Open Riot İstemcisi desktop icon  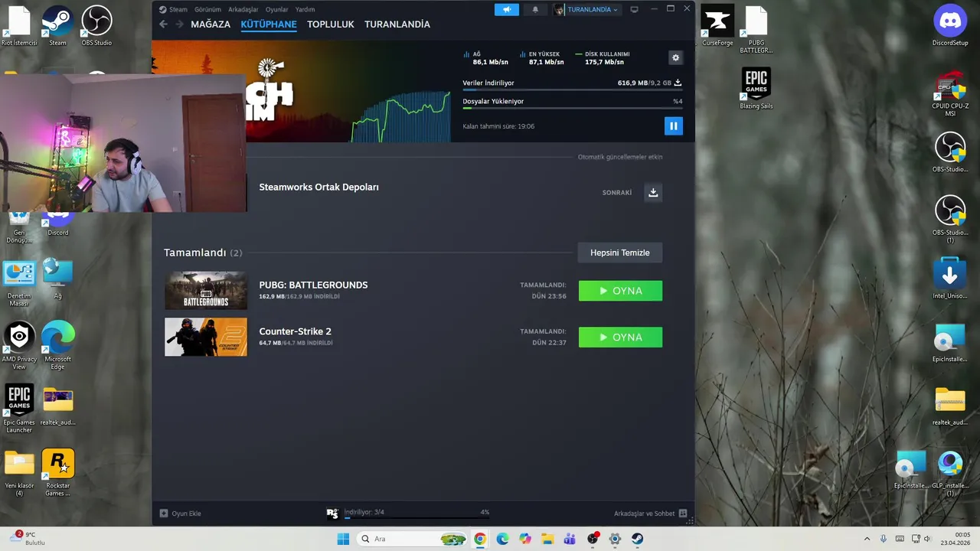point(19,26)
